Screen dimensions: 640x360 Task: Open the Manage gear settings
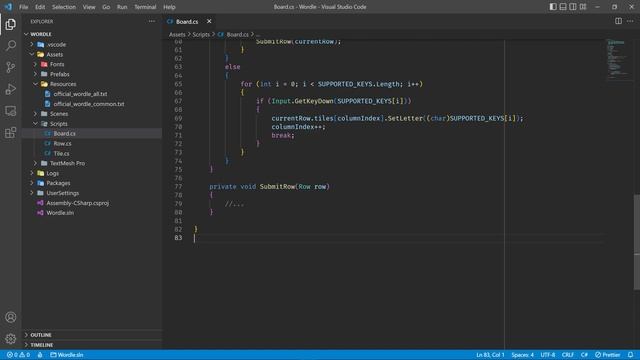11,338
